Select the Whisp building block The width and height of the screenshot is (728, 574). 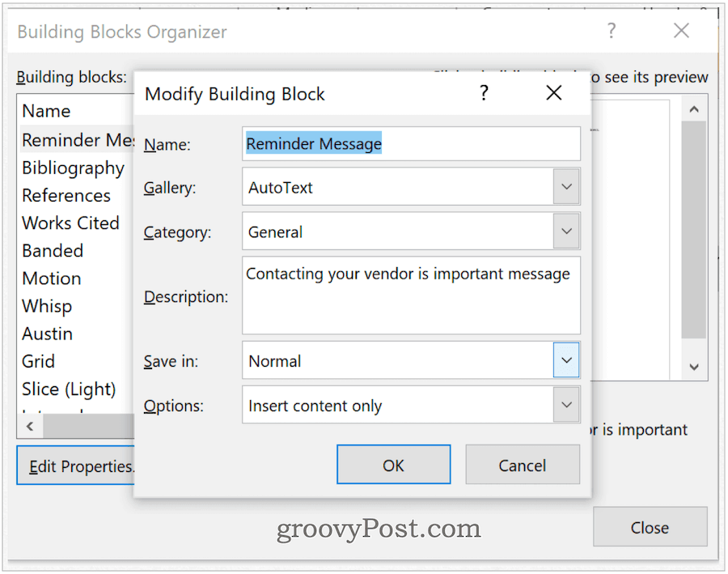click(47, 306)
